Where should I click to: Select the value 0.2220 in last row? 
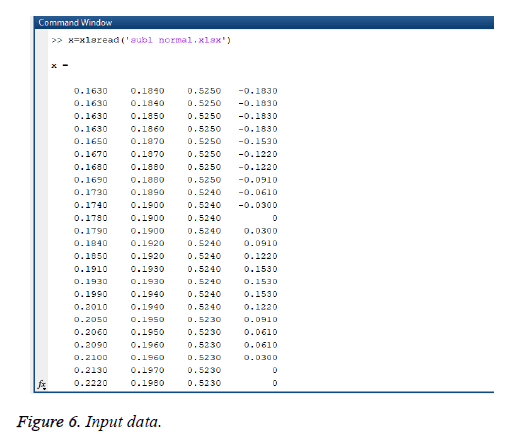pos(91,383)
